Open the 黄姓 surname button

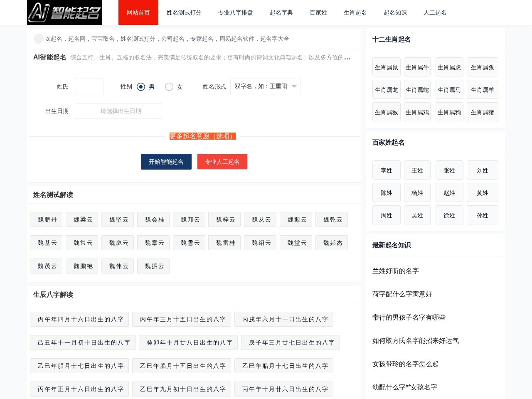click(483, 192)
